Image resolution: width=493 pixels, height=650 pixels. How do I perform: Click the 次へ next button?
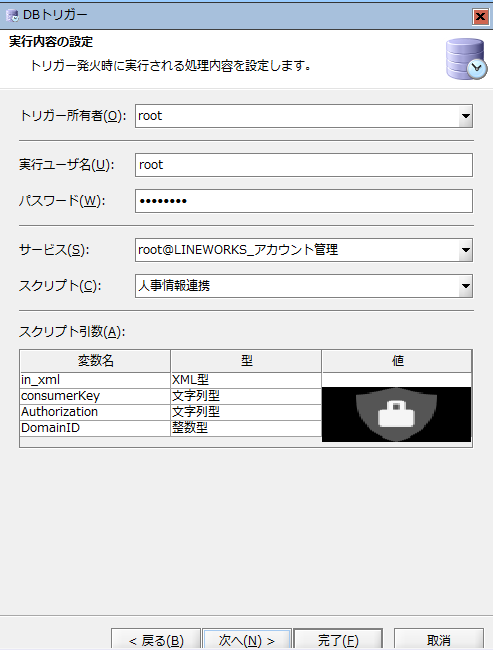click(247, 640)
